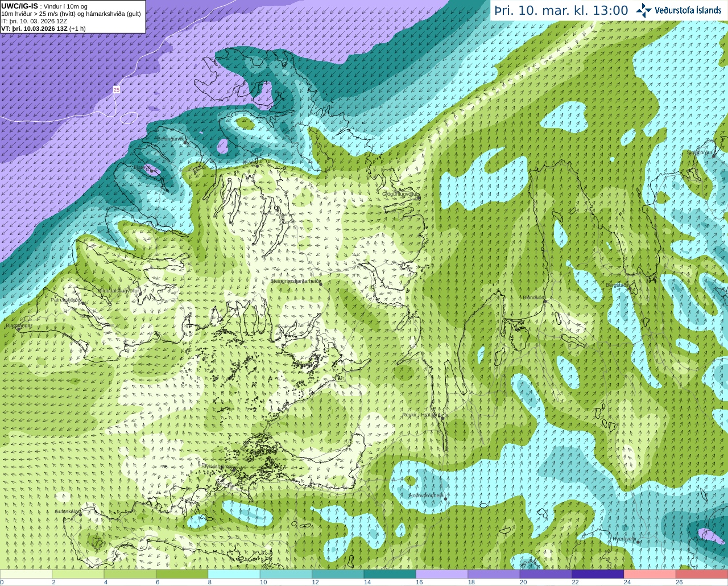The height and width of the screenshot is (586, 728).
Task: Click the Bolungarvík station dot
Action: click(185, 143)
